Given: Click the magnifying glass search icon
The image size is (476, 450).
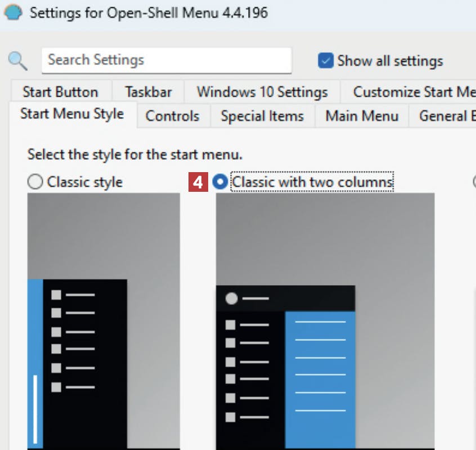Looking at the screenshot, I should tap(18, 60).
